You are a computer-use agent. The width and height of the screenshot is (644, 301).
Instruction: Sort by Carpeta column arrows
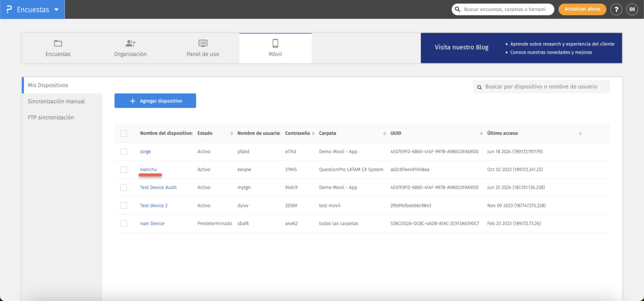(x=384, y=133)
